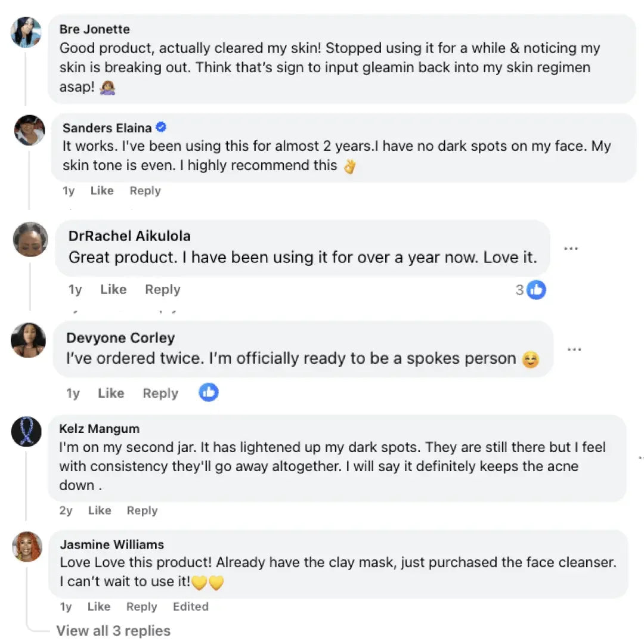Image resolution: width=644 pixels, height=644 pixels.
Task: Reply to Sanders Elaina's comment
Action: coord(145,191)
